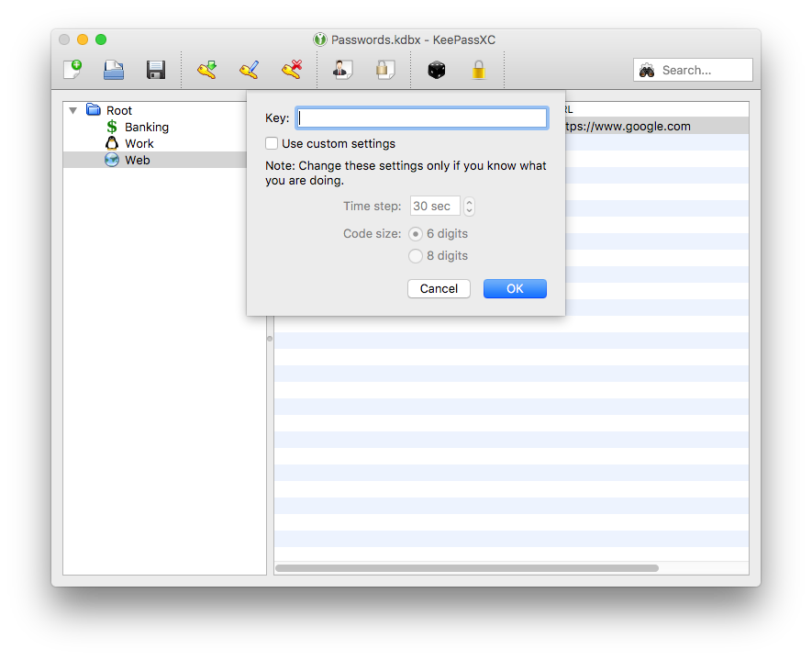This screenshot has height=660, width=812.
Task: Click the Work penguin icon
Action: click(x=112, y=143)
